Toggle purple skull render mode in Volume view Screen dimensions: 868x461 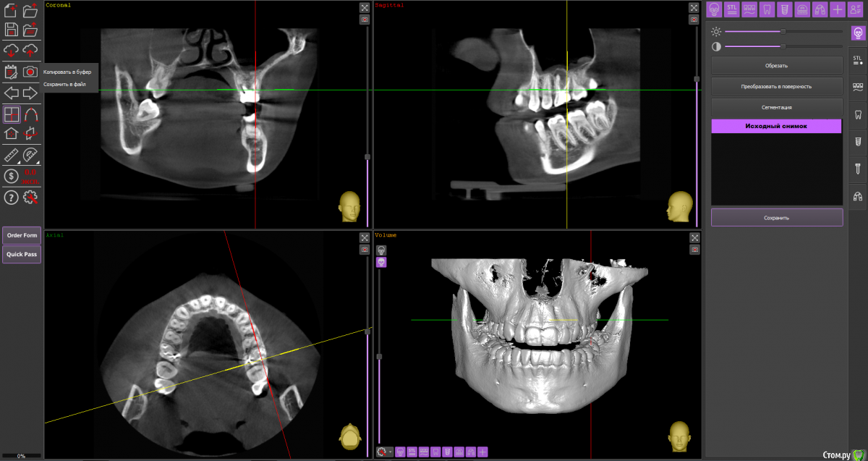click(x=381, y=262)
